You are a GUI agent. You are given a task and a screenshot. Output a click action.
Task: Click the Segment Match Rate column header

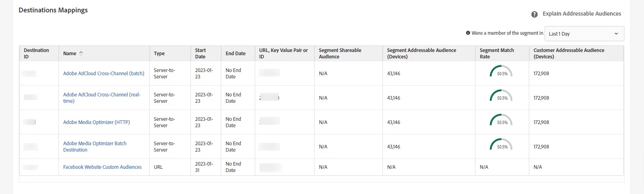[496, 53]
